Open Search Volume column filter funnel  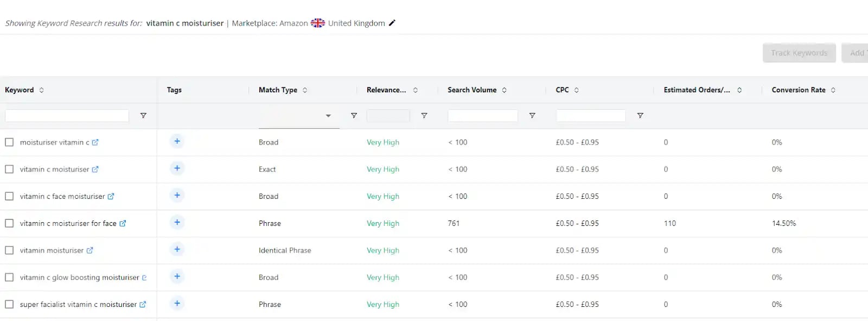click(532, 116)
